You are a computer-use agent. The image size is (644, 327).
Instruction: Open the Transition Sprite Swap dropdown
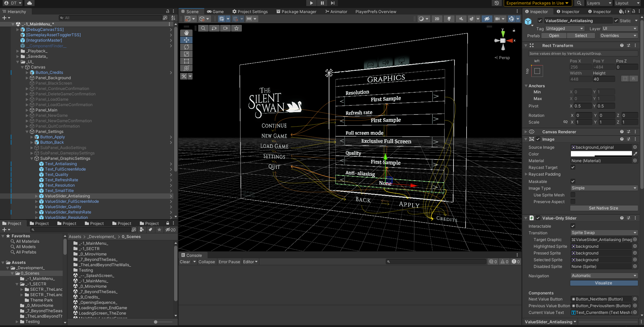tap(604, 233)
